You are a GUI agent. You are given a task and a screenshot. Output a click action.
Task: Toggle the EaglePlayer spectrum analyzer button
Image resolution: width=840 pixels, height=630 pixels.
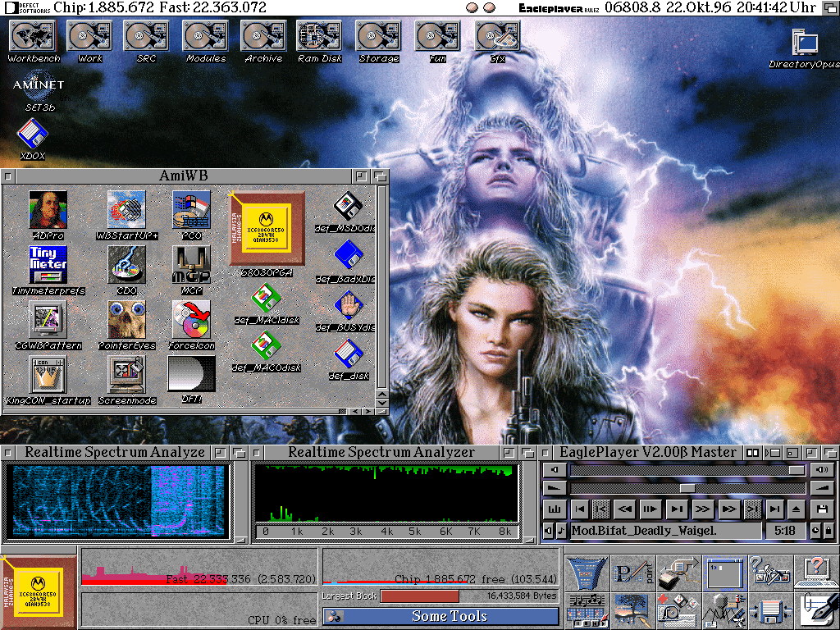pos(555,509)
